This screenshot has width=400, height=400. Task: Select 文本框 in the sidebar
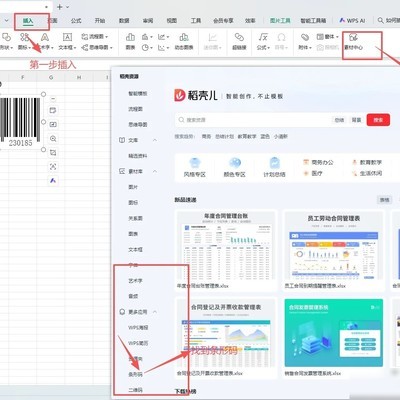135,249
